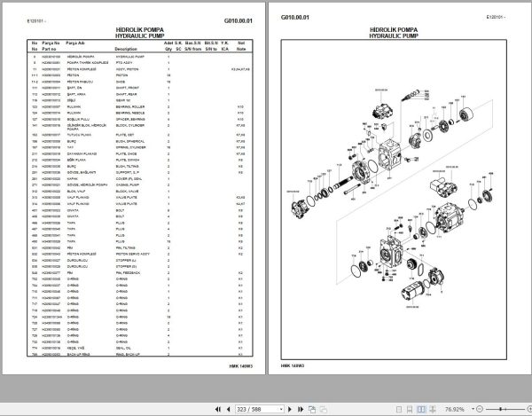Screen dimensions: 532x416
Task: Jump to the last page
Action: (x=301, y=409)
